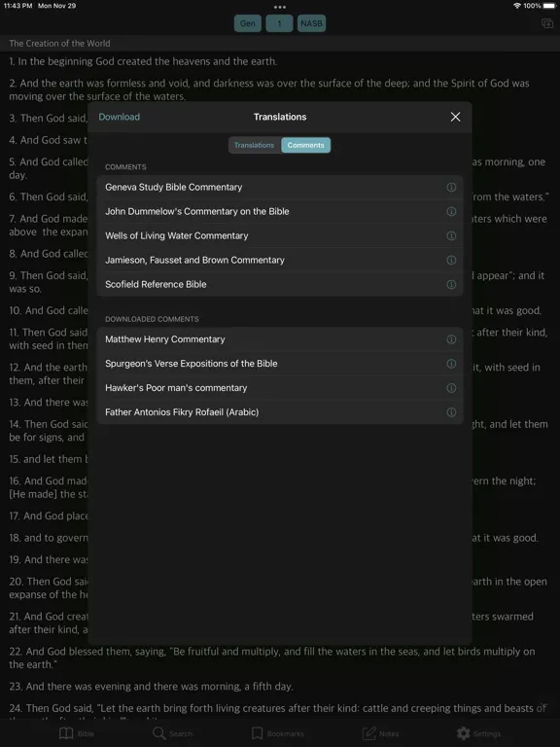Tap the battery indicator

tap(549, 6)
